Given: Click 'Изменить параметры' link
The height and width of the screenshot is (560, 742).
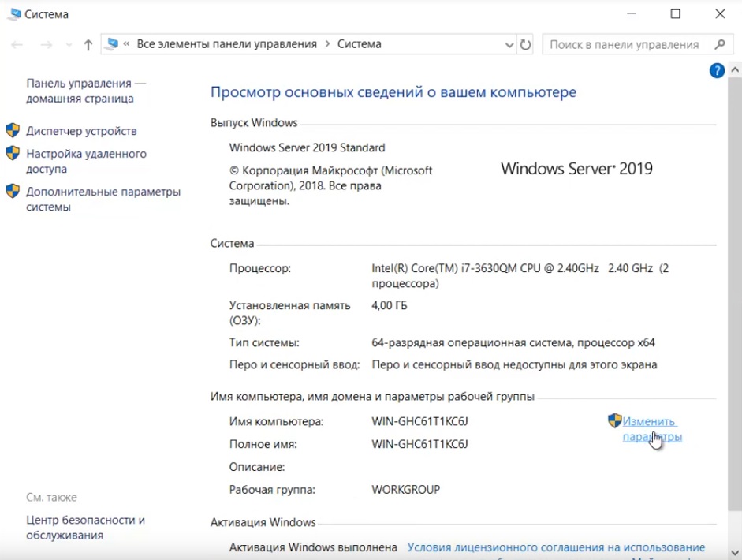Looking at the screenshot, I should [x=651, y=429].
